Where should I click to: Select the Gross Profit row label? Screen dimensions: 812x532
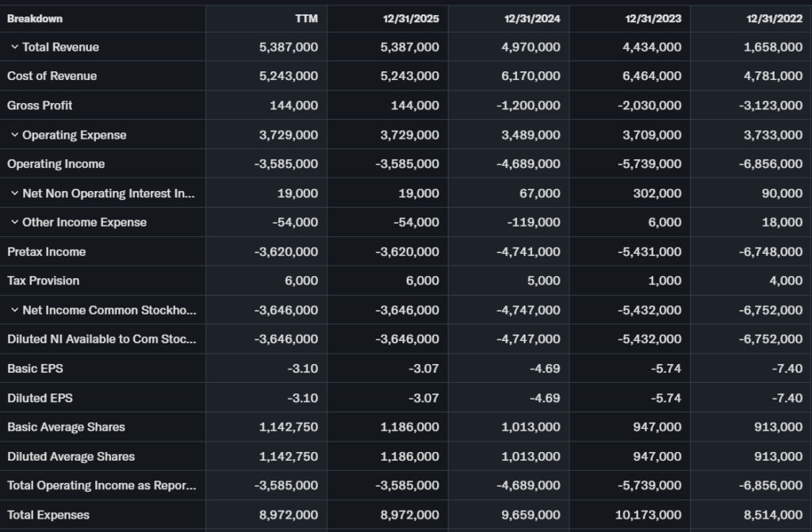[x=40, y=105]
